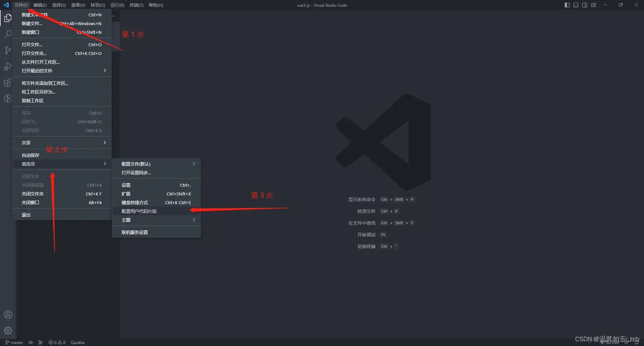Viewport: 644px width, 346px height.
Task: Click the master branch status bar item
Action: (14, 342)
